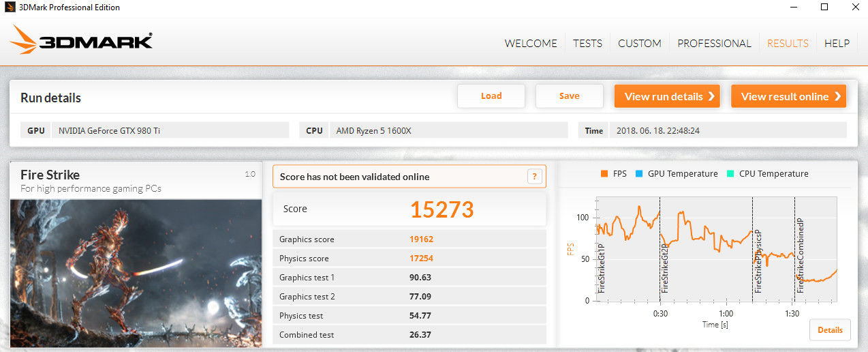Viewport: 868px width, 352px height.
Task: Click the GPU field NVIDIA GeForce GTX 980 Ti
Action: [170, 130]
